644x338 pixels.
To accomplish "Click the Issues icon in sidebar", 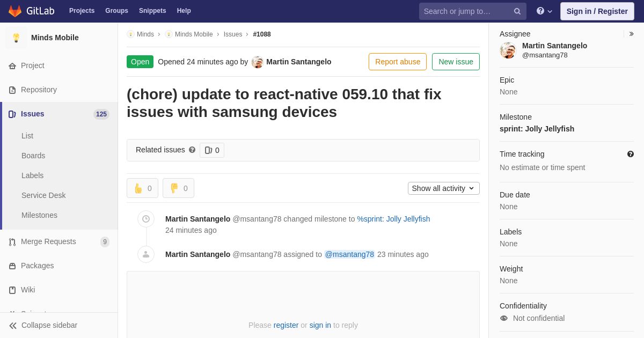I will (x=12, y=114).
